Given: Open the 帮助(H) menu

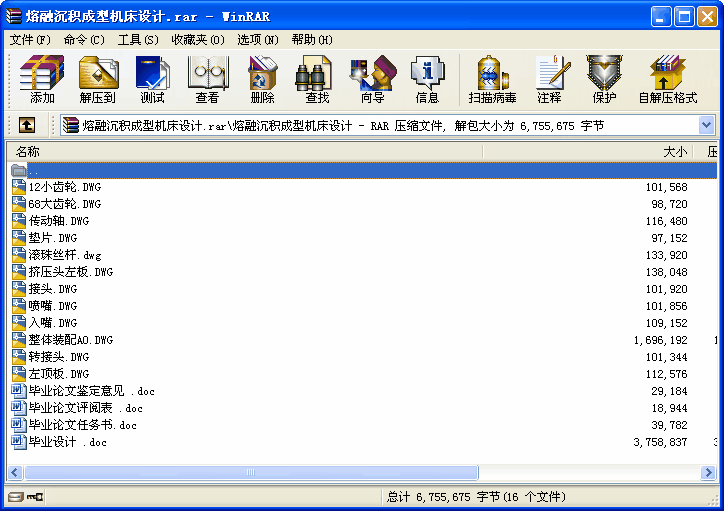Looking at the screenshot, I should click(x=312, y=40).
